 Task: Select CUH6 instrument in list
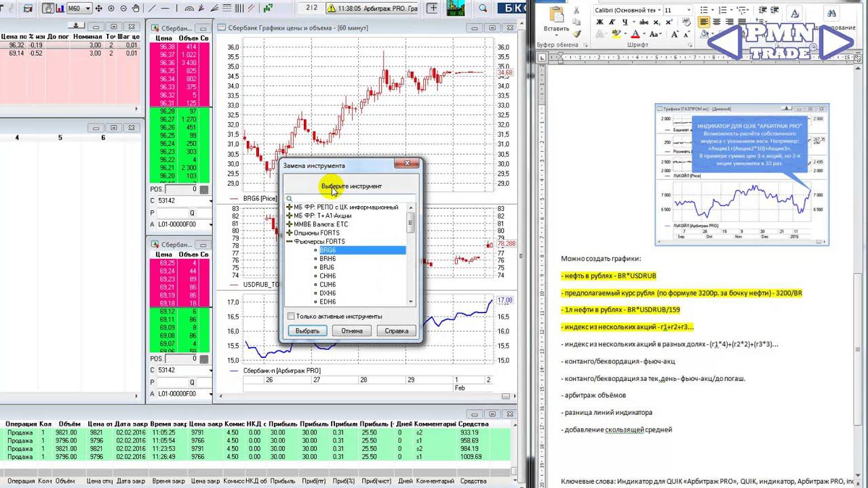(328, 285)
